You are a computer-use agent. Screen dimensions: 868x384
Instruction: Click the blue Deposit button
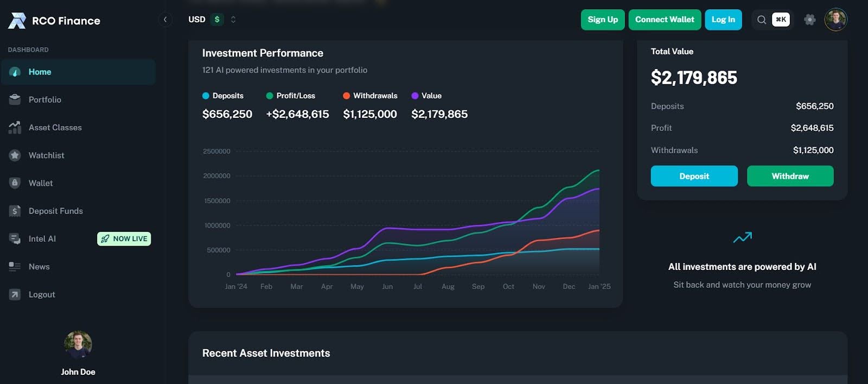[x=694, y=176]
